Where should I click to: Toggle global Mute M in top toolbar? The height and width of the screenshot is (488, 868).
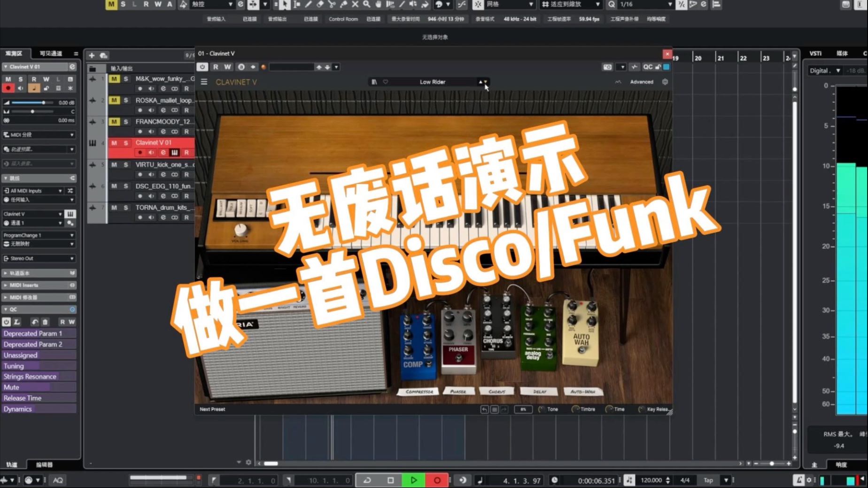pyautogui.click(x=111, y=4)
